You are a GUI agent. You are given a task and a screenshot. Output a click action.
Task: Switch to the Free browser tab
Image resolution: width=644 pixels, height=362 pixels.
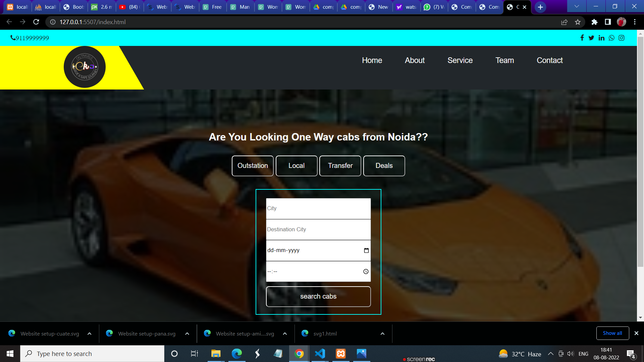pyautogui.click(x=213, y=7)
